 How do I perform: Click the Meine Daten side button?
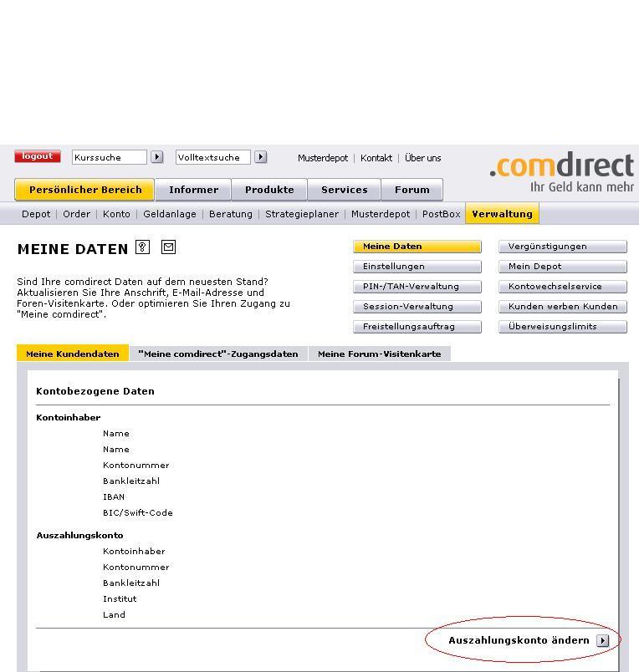[417, 247]
